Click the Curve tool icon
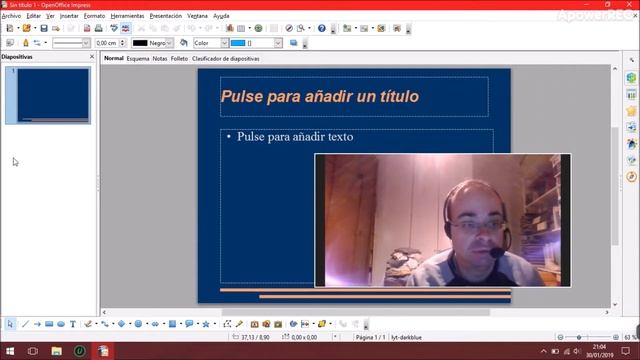The height and width of the screenshot is (360, 640). 88,324
